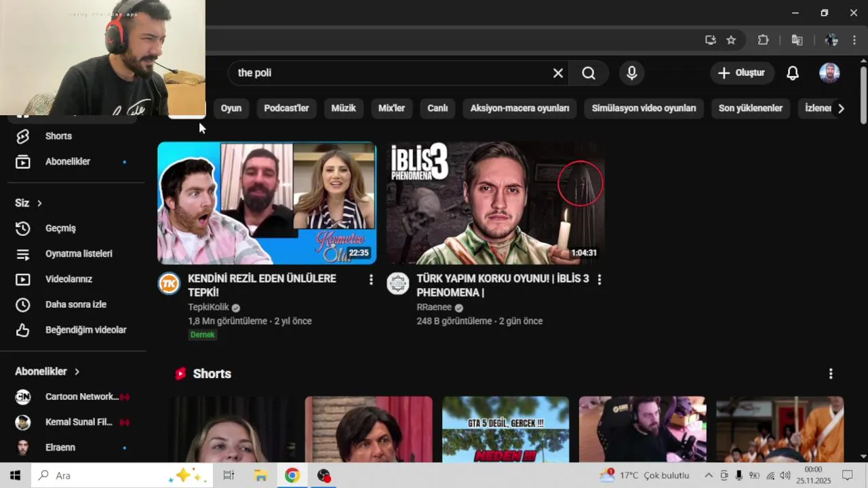Select the Podcast'ler filter chip
868x488 pixels.
pyautogui.click(x=286, y=108)
